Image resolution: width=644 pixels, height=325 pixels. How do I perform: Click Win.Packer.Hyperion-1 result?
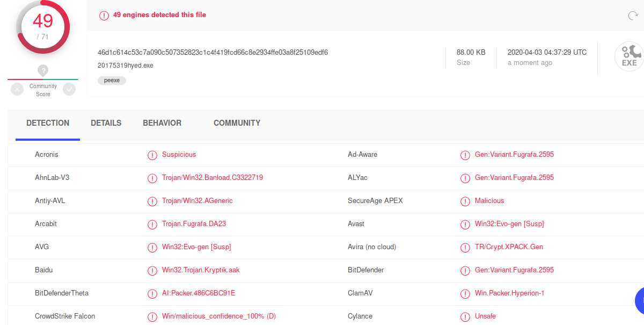click(x=510, y=293)
